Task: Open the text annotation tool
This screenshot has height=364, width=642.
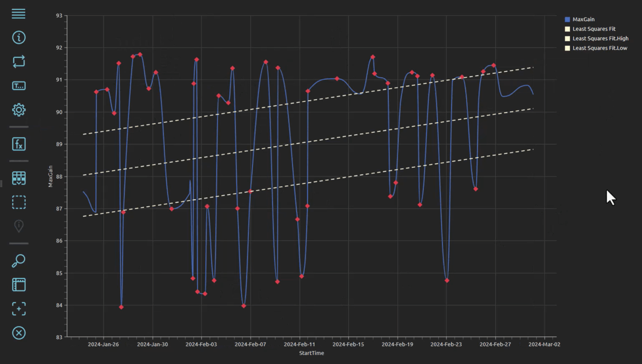Action: [x=19, y=86]
